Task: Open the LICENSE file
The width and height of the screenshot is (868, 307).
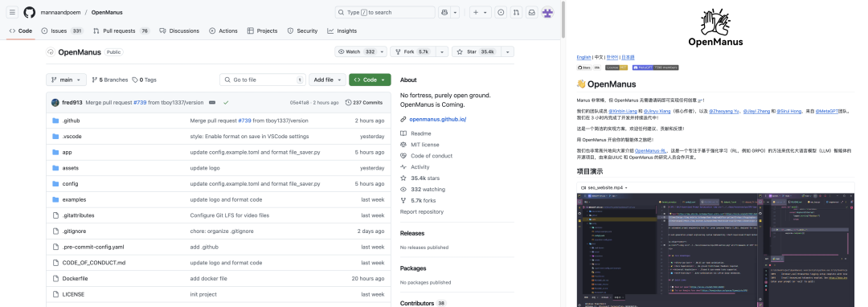Action: pyautogui.click(x=74, y=294)
